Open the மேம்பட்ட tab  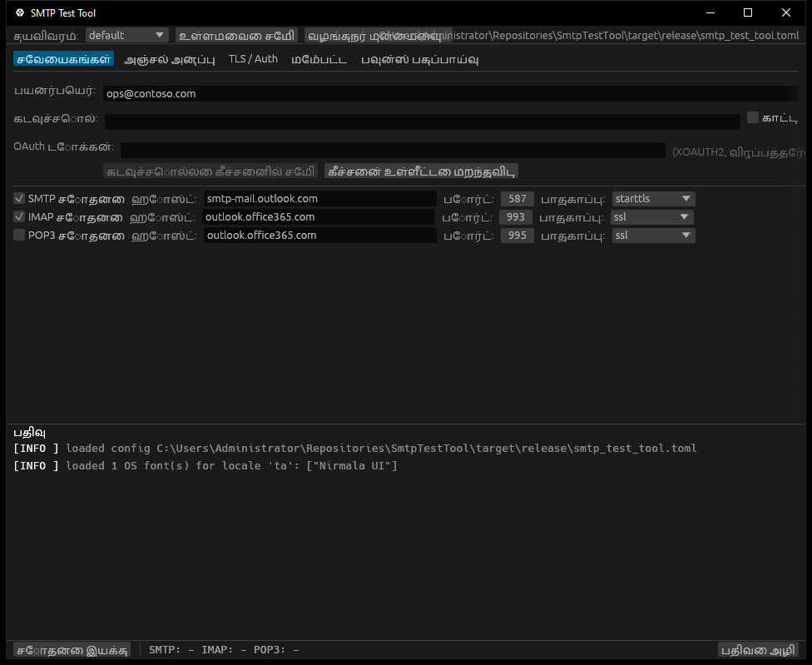319,59
